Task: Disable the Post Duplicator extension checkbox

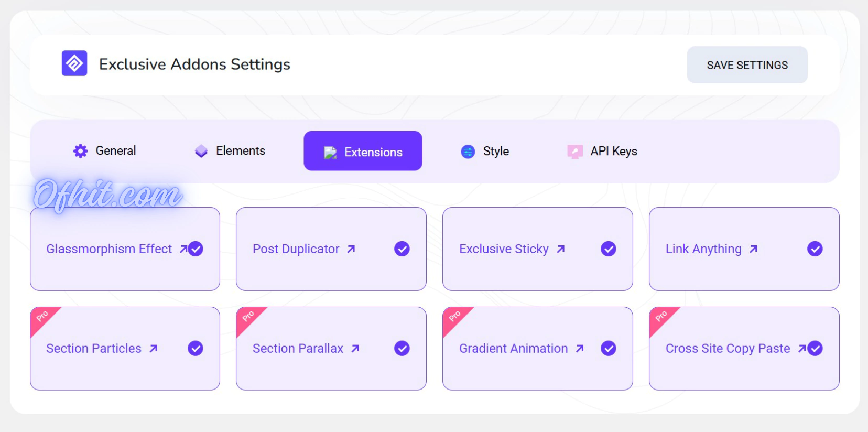Action: [402, 249]
